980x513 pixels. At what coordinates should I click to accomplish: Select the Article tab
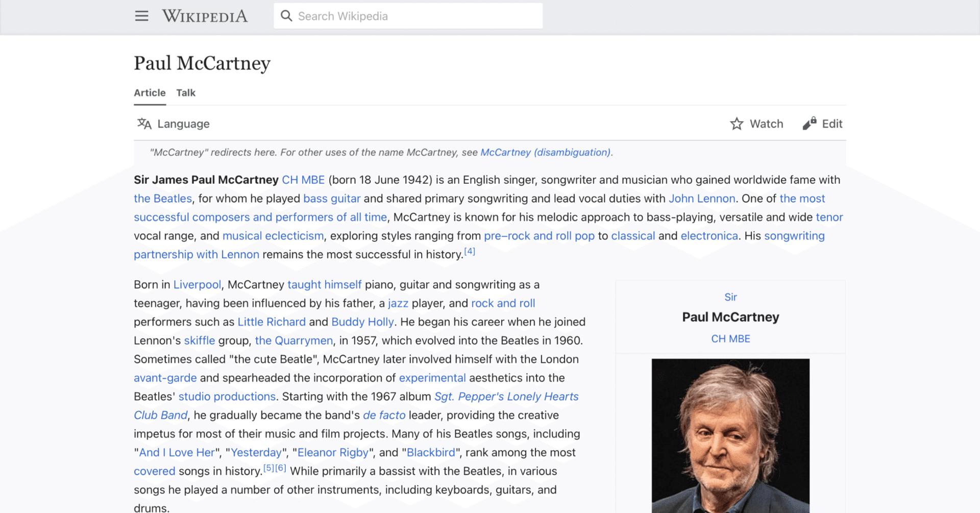pyautogui.click(x=150, y=92)
